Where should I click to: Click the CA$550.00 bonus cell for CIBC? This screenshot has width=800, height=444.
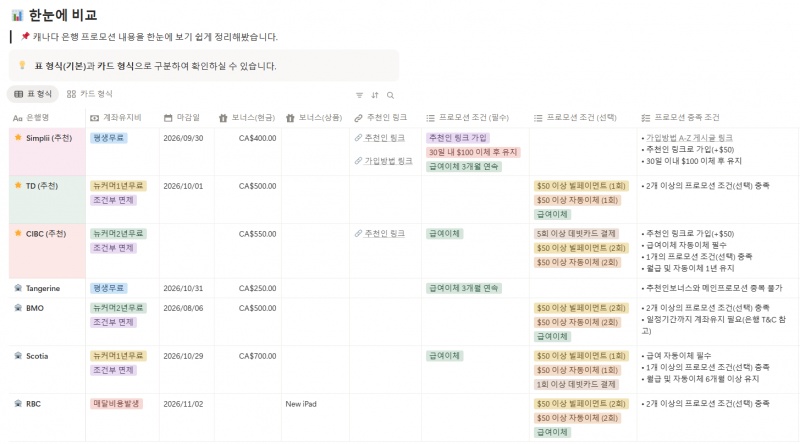(x=257, y=234)
